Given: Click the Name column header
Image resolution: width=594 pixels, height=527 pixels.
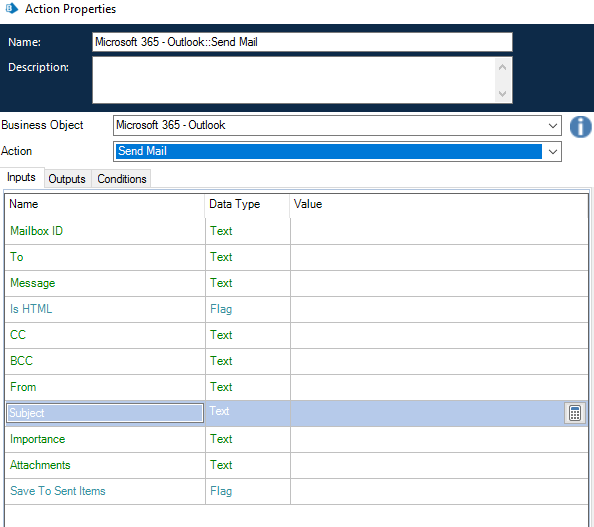Looking at the screenshot, I should pyautogui.click(x=105, y=204).
